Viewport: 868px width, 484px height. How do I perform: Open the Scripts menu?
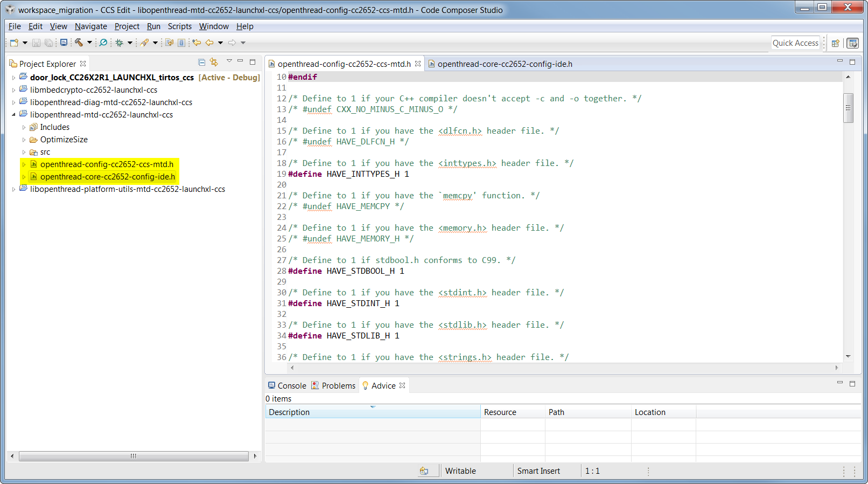click(179, 26)
